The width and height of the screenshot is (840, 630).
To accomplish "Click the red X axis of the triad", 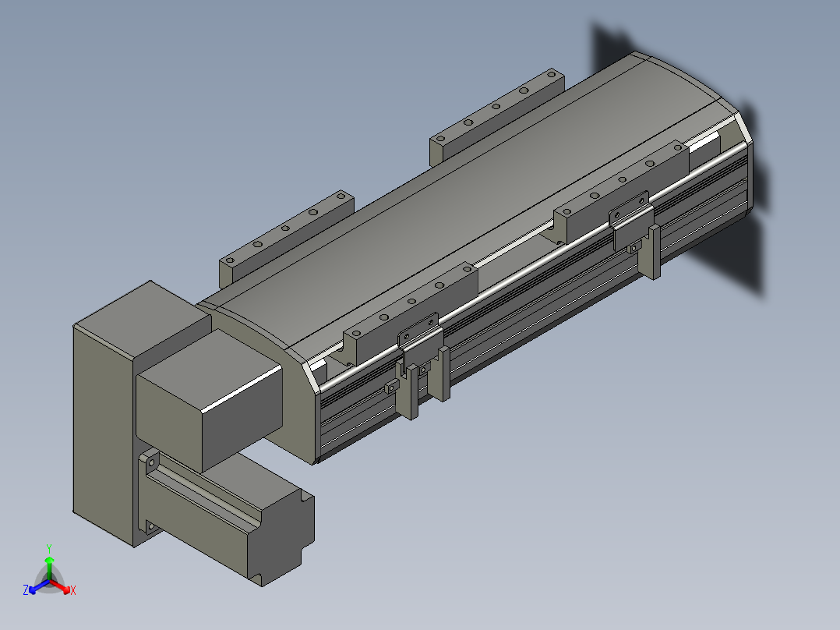I will [62, 588].
